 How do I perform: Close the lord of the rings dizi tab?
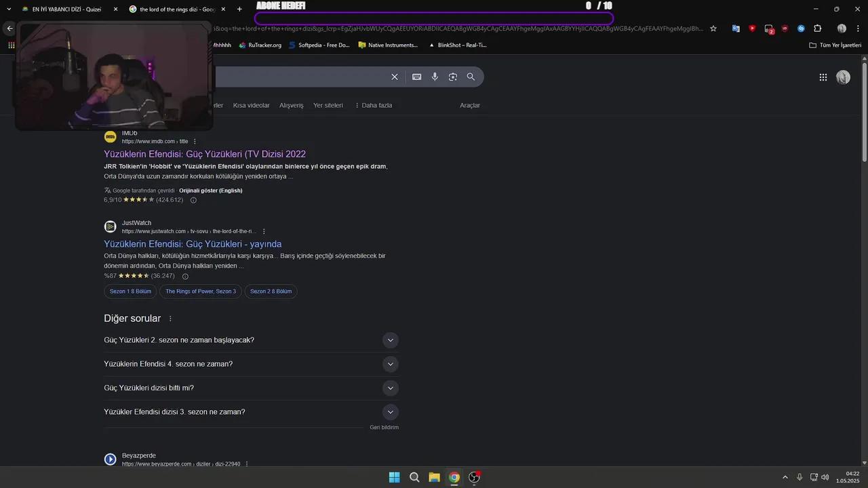(223, 9)
